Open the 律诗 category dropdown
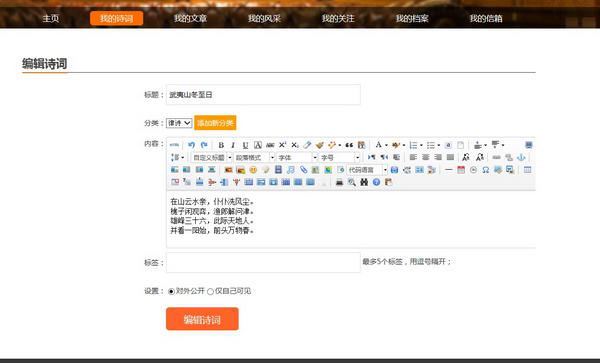Image resolution: width=600 pixels, height=363 pixels. [179, 123]
